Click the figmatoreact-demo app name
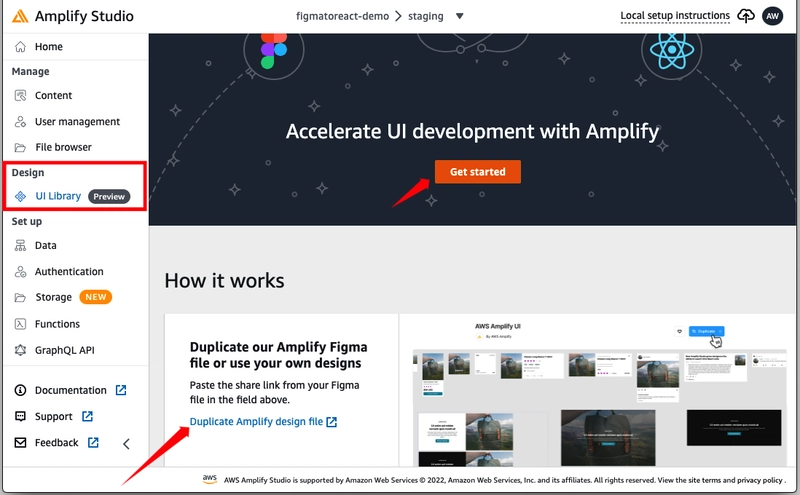Image resolution: width=800 pixels, height=495 pixels. [x=342, y=16]
